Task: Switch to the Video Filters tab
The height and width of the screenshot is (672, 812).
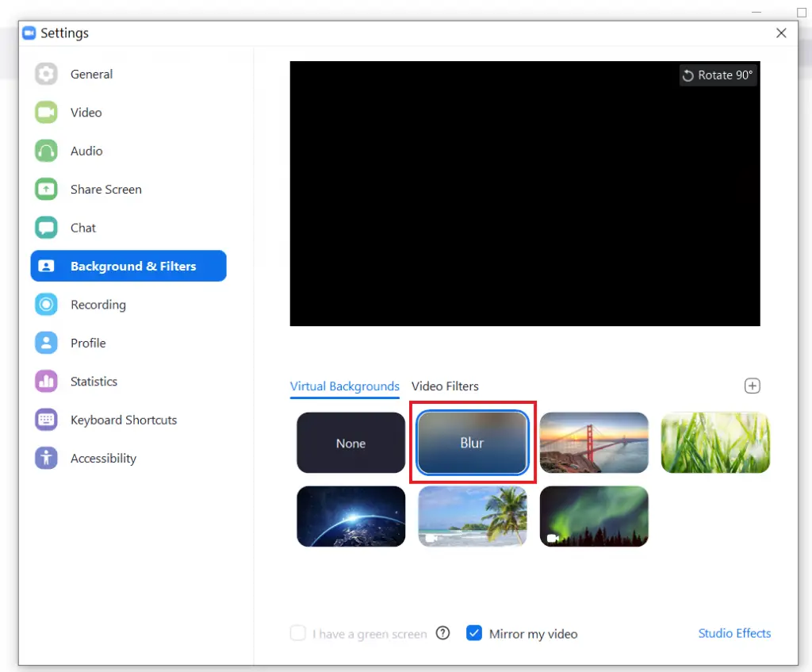Action: tap(445, 386)
